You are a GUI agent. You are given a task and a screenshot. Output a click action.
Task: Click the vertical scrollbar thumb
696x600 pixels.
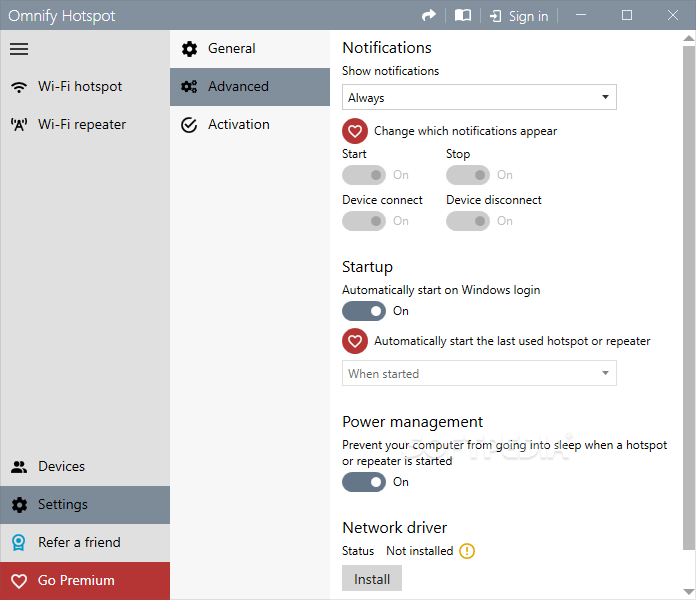[688, 297]
